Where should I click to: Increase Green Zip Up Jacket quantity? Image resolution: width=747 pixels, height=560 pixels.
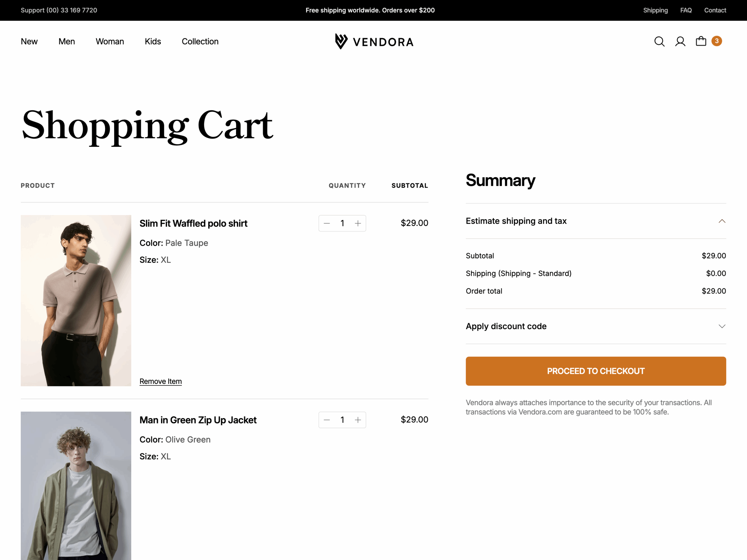point(358,420)
